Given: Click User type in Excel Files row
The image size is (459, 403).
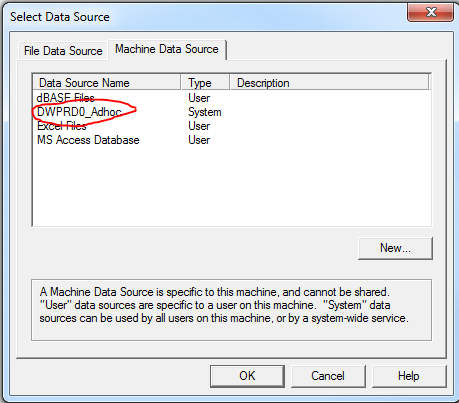Looking at the screenshot, I should click(x=199, y=126).
